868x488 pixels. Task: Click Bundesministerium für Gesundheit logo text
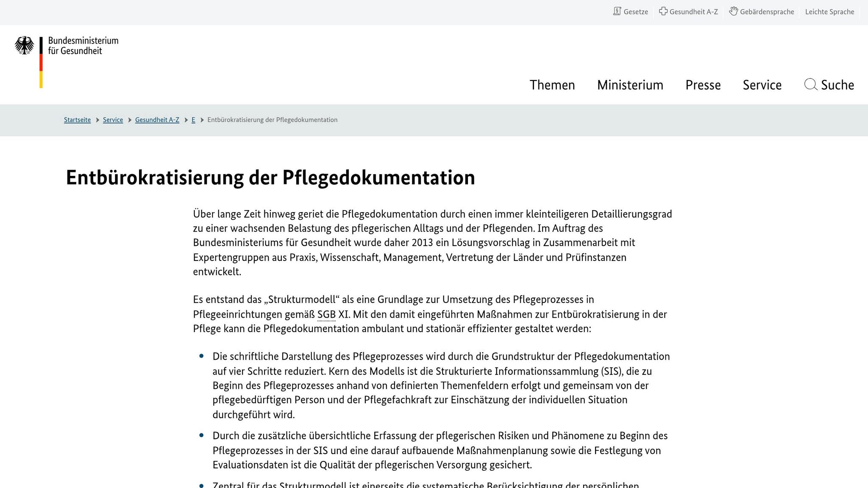[x=83, y=46]
